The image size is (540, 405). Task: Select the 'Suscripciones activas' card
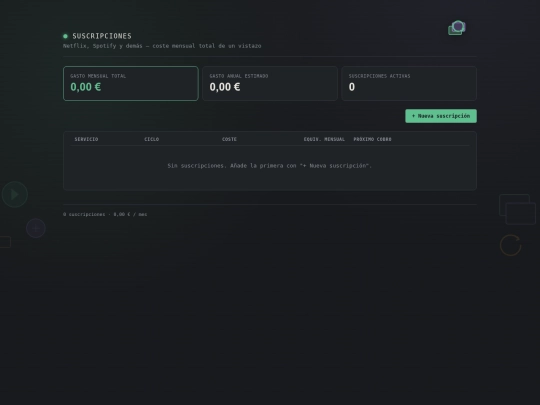tap(409, 83)
